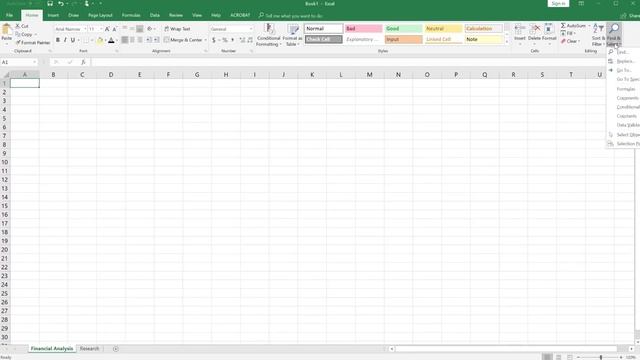Viewport: 640px width, 360px height.
Task: Click the Insert Function fx icon
Action: point(83,62)
